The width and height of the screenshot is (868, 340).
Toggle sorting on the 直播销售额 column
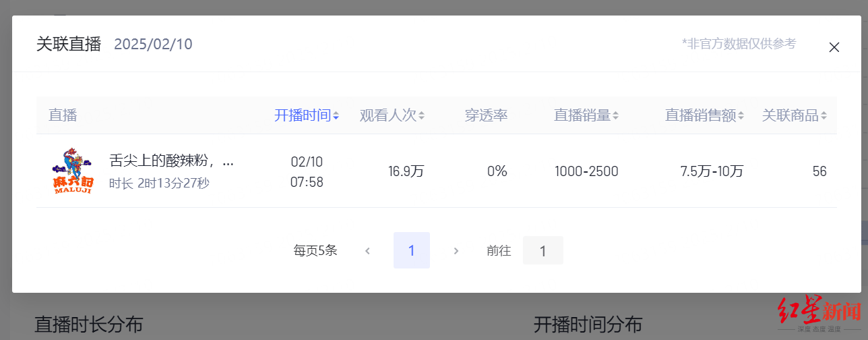[741, 115]
